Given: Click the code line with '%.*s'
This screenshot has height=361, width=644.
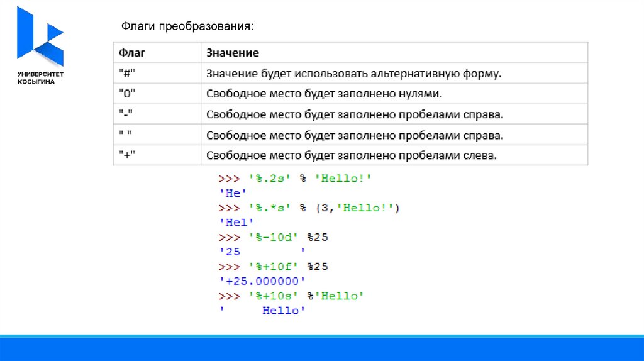Looking at the screenshot, I should point(309,208).
